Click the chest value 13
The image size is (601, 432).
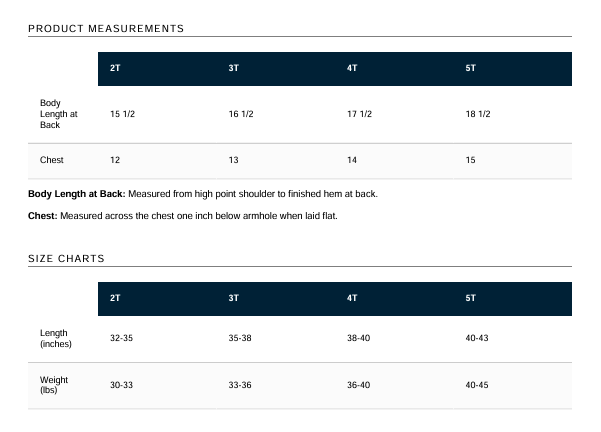[x=234, y=160]
